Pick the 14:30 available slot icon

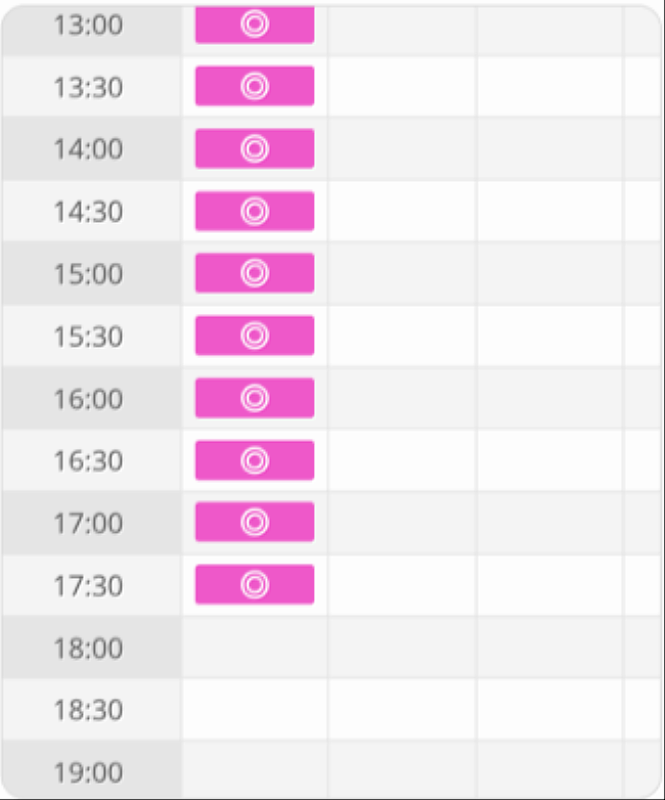coord(255,211)
